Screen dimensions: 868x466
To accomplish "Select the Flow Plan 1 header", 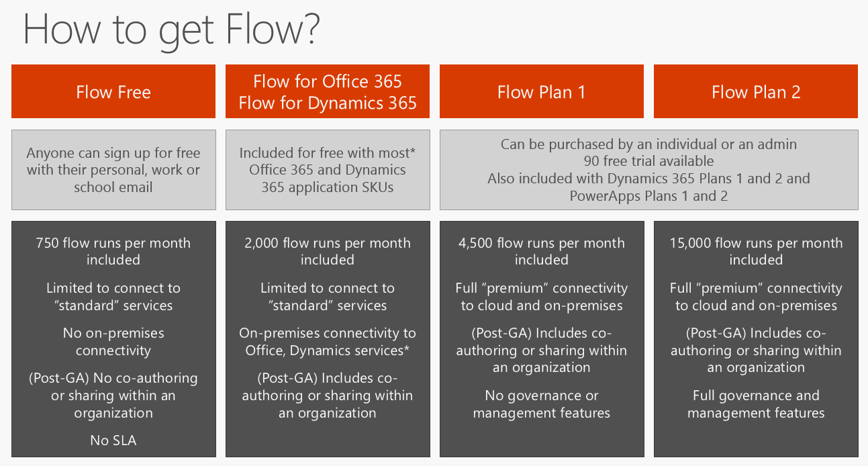I will click(541, 92).
